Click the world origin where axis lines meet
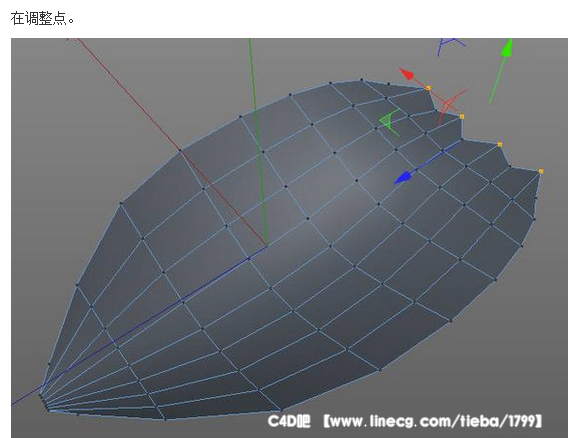The image size is (568, 438). coord(267,246)
